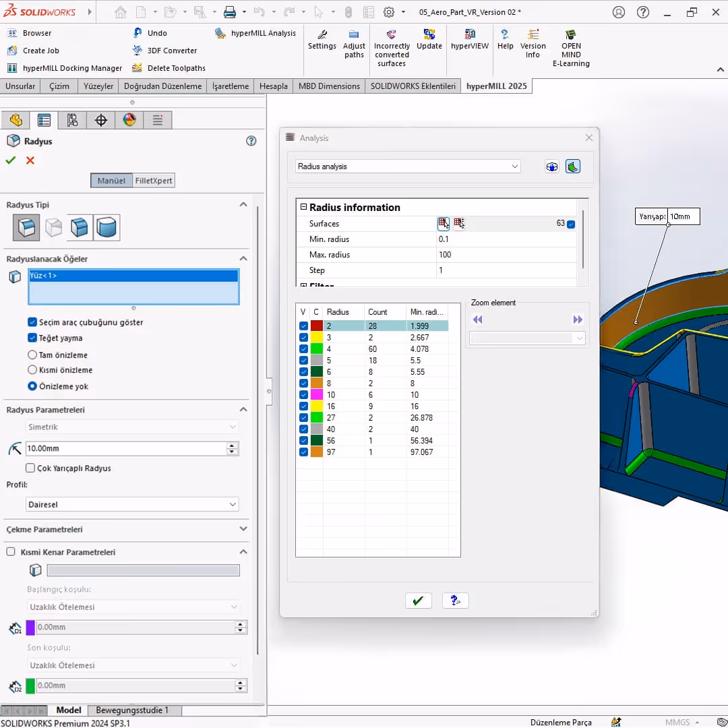Enable 'Çok Yarıçaplı Radyus' checkbox

[x=30, y=468]
